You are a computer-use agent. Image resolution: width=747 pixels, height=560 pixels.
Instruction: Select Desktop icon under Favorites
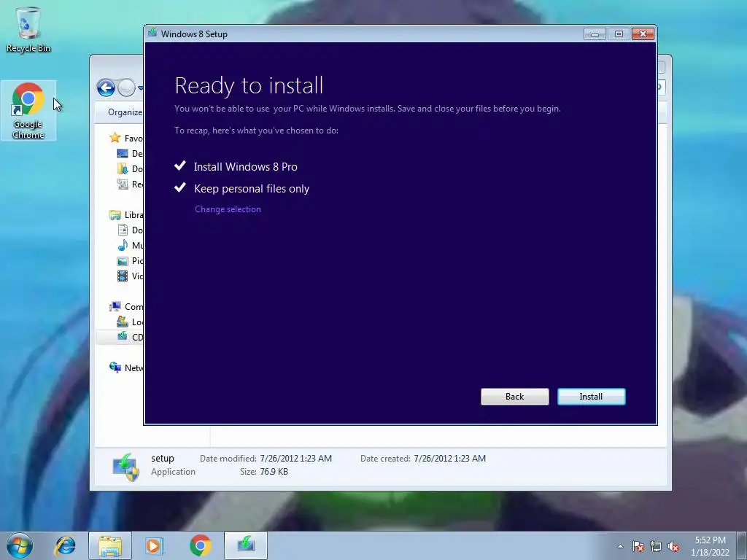[123, 153]
